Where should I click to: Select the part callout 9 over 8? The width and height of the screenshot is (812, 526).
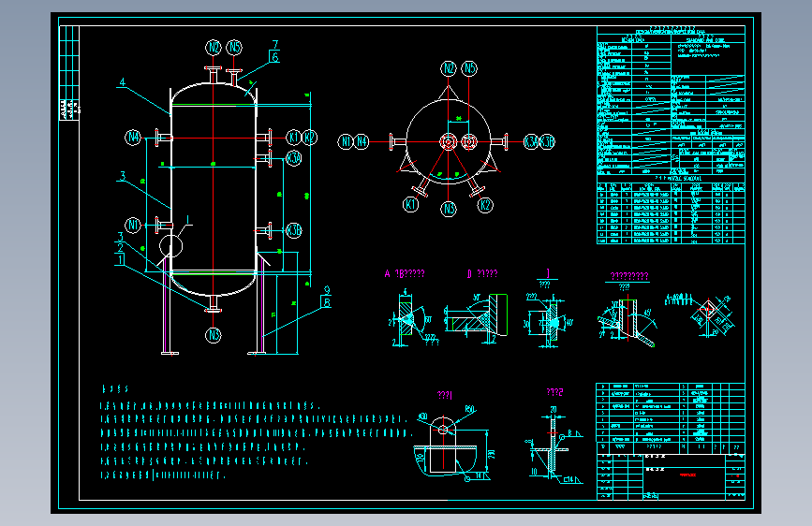coord(326,297)
